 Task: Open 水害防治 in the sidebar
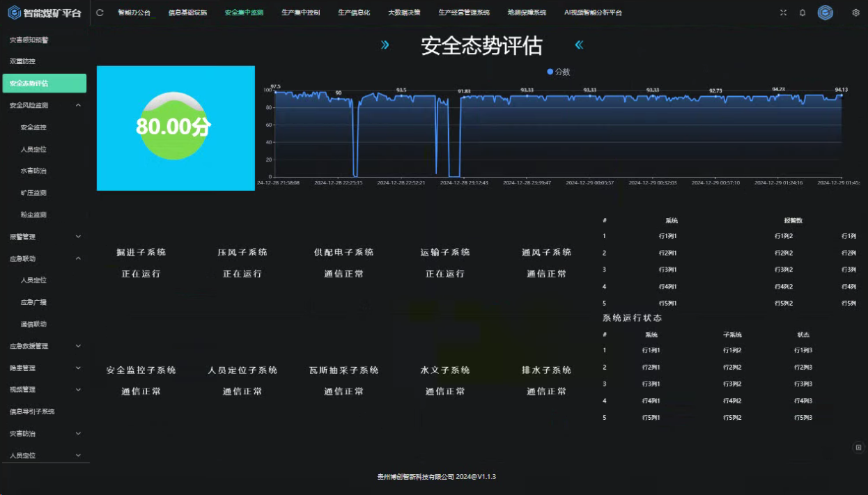(33, 171)
